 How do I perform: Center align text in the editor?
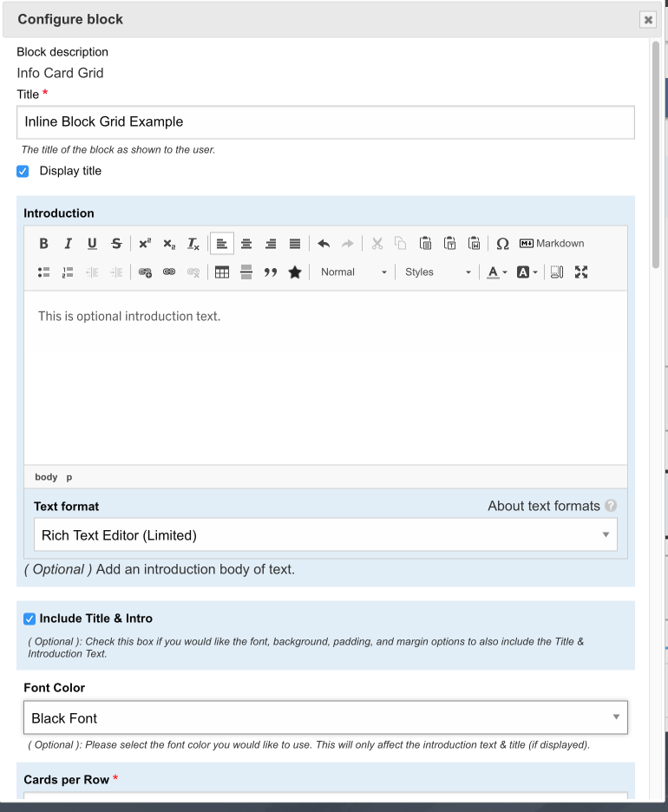pos(246,244)
